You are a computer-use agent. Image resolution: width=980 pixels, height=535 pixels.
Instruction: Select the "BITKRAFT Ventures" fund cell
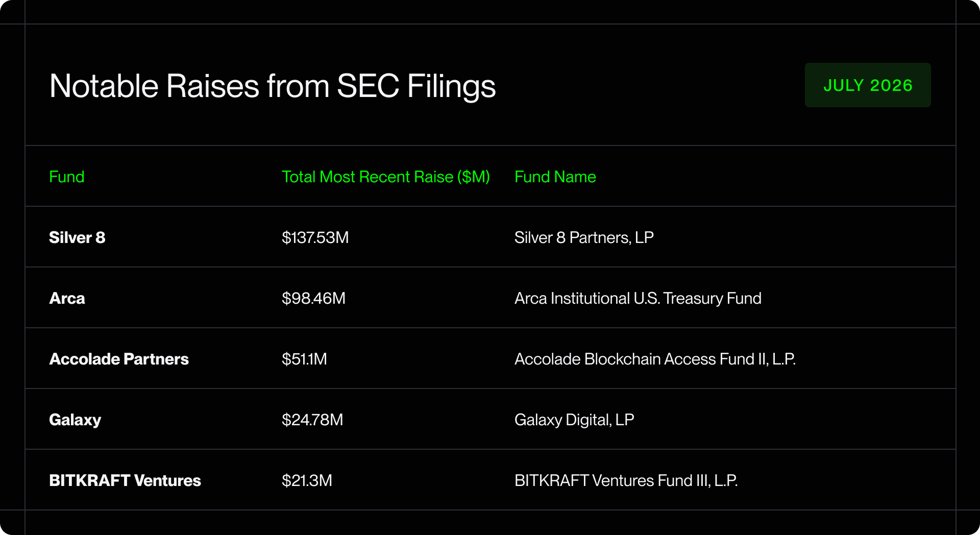(x=125, y=480)
